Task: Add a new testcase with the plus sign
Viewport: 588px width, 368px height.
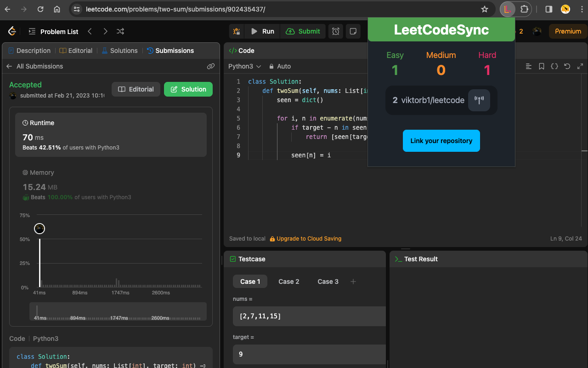Action: coord(353,282)
